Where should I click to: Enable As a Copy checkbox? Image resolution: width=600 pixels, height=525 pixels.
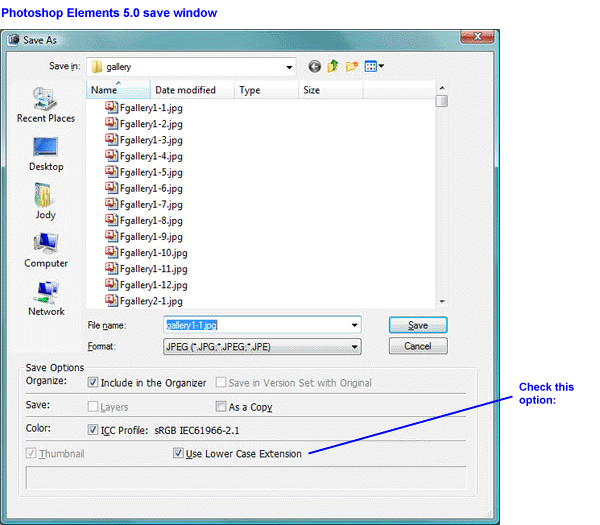coord(221,406)
